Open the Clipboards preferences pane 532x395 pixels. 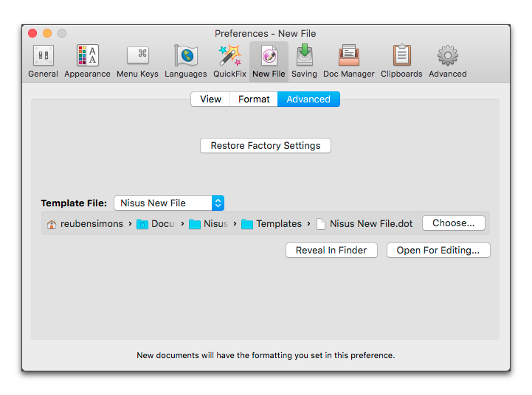[401, 61]
